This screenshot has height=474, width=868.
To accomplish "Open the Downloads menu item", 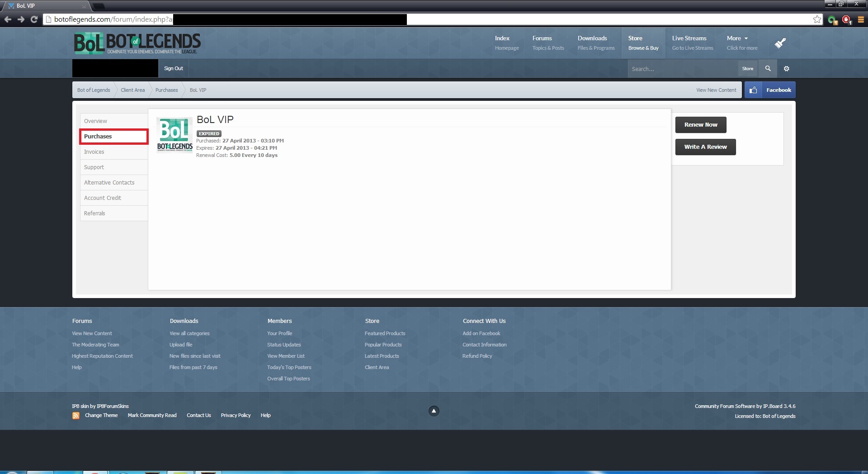I will click(x=596, y=43).
